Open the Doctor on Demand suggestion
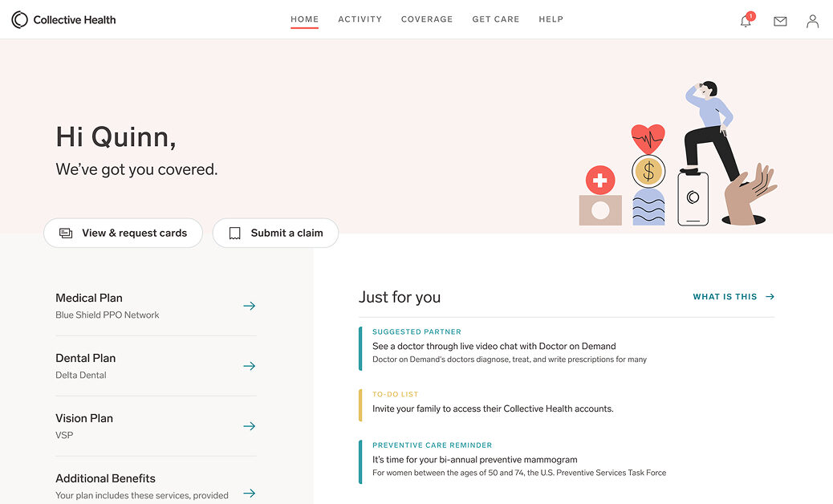Image resolution: width=833 pixels, height=504 pixels. (494, 347)
